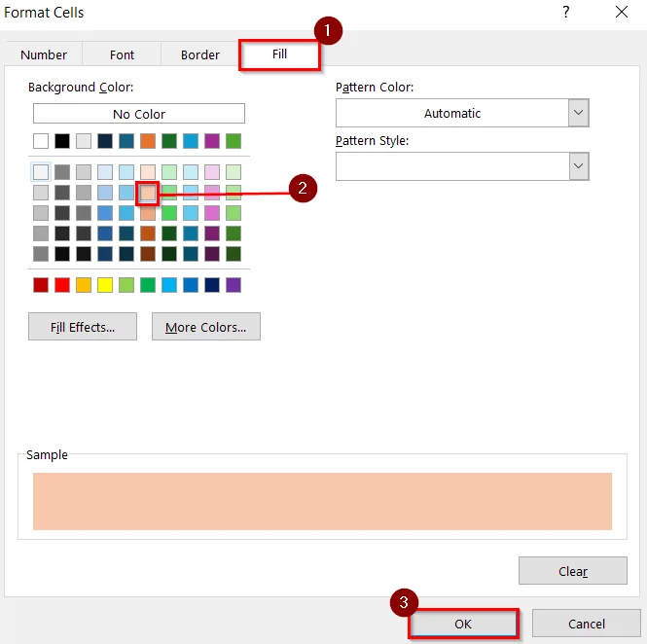Pick the bright green swatch in top theme row
647x644 pixels.
(234, 141)
